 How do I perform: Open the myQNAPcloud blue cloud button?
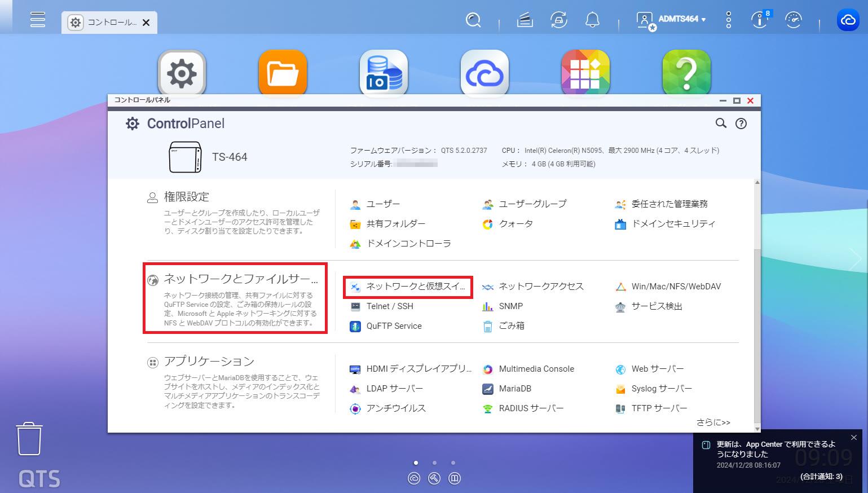pyautogui.click(x=848, y=20)
